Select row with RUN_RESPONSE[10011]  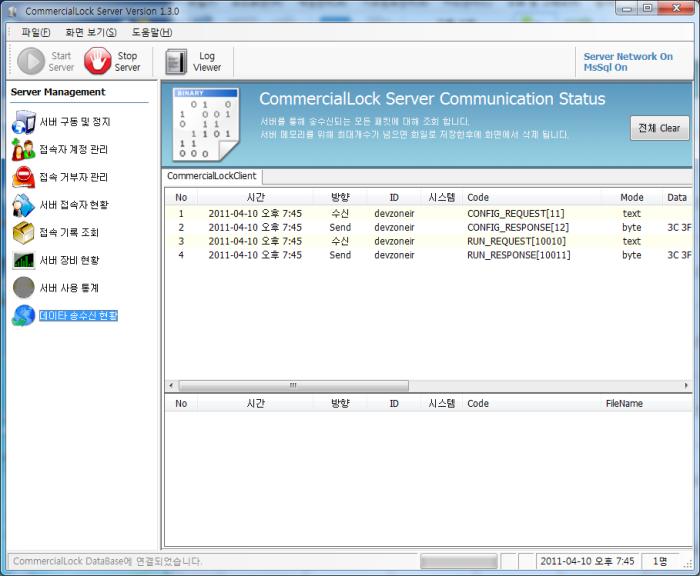tap(429, 255)
